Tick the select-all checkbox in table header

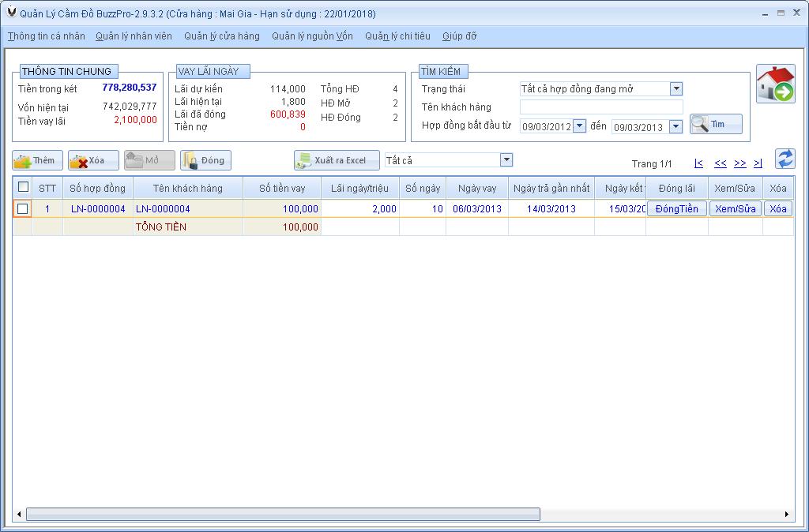pyautogui.click(x=23, y=186)
